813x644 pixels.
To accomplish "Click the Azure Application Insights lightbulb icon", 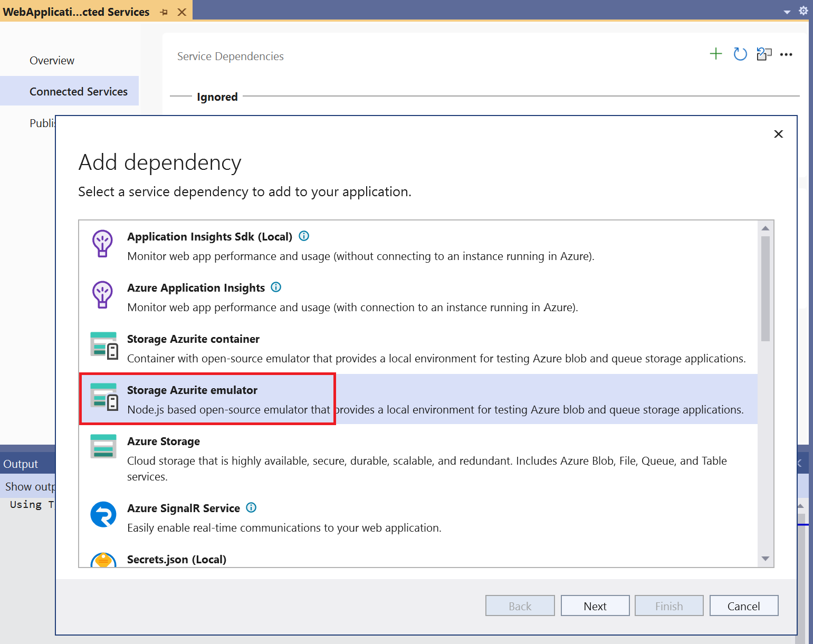I will point(102,295).
